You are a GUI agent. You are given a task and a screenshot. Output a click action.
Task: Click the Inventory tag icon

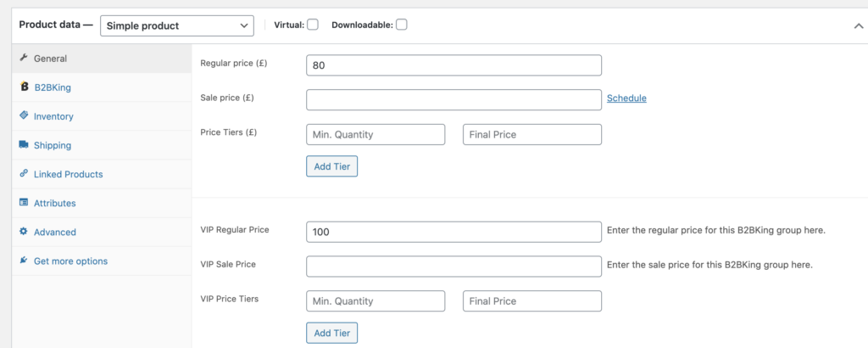tap(24, 115)
